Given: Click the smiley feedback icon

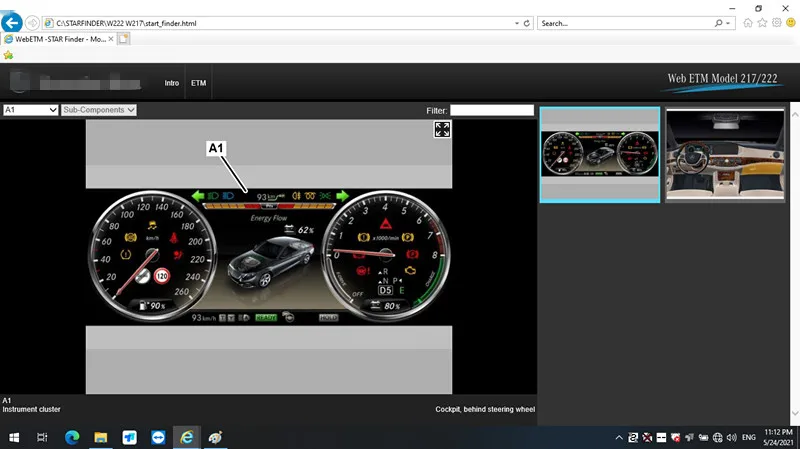Looking at the screenshot, I should (x=791, y=22).
